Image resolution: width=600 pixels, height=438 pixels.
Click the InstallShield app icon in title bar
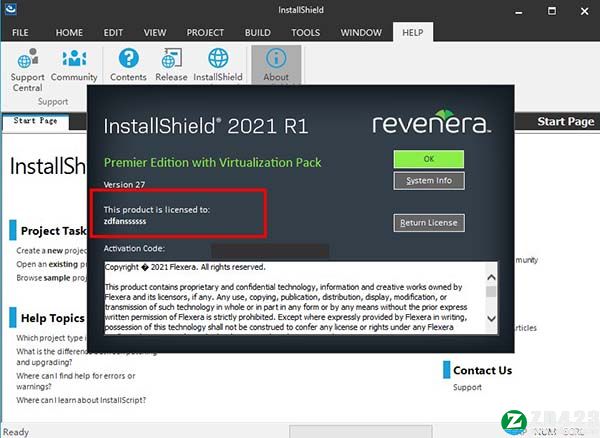pos(10,9)
